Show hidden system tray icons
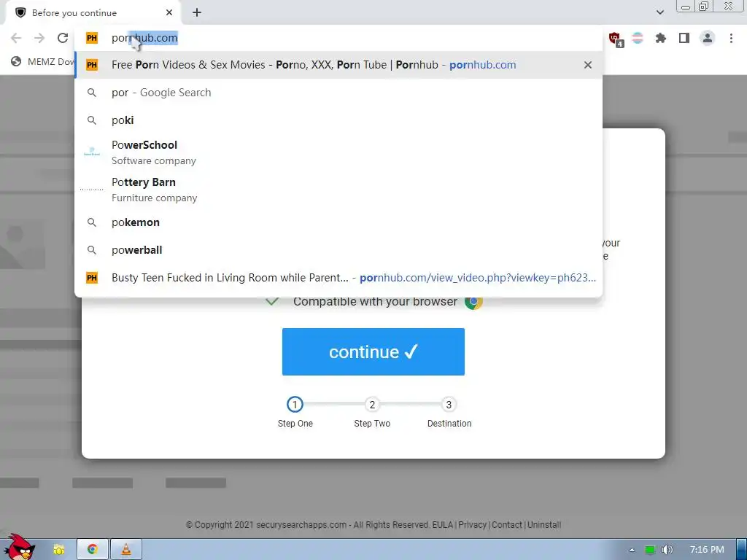747x560 pixels. pyautogui.click(x=632, y=550)
